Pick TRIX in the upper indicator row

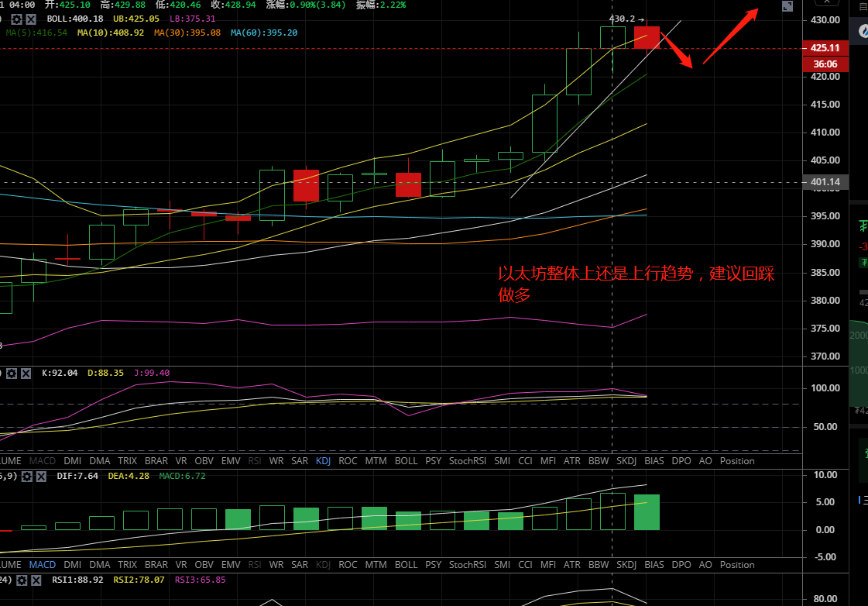(x=127, y=461)
